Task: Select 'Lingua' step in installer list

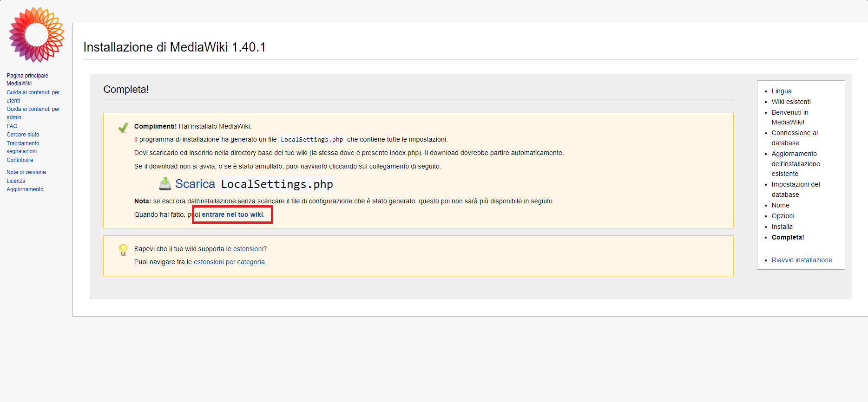Action: pyautogui.click(x=782, y=91)
